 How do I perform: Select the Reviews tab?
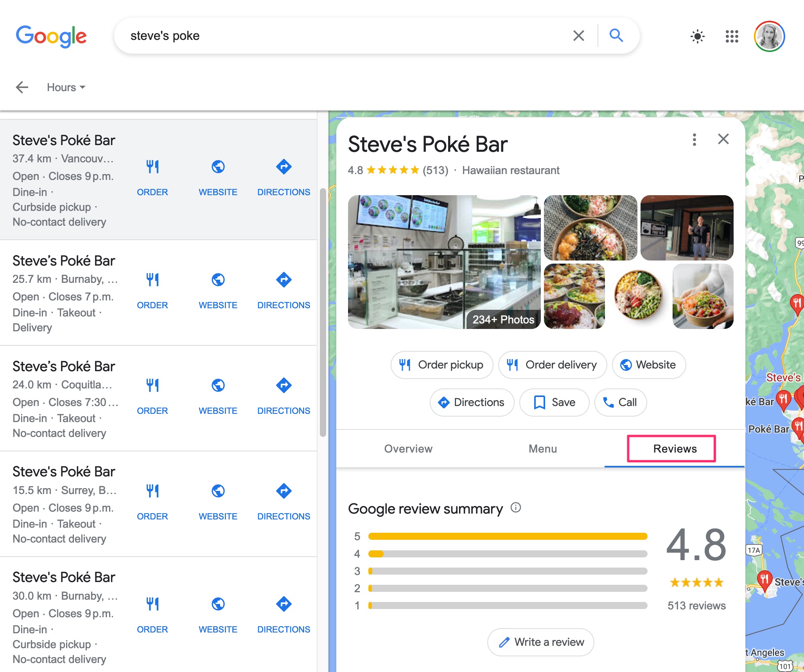(x=675, y=448)
